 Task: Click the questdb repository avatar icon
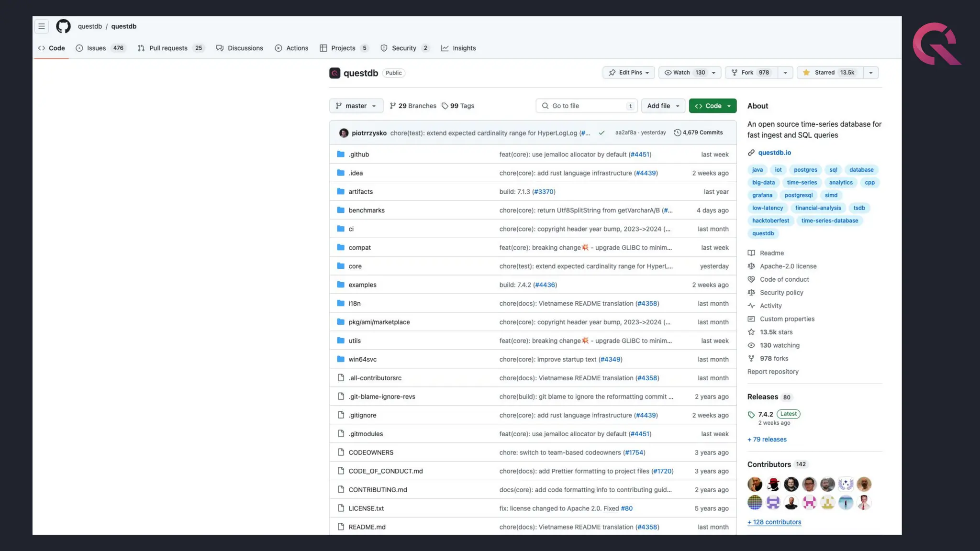click(334, 73)
